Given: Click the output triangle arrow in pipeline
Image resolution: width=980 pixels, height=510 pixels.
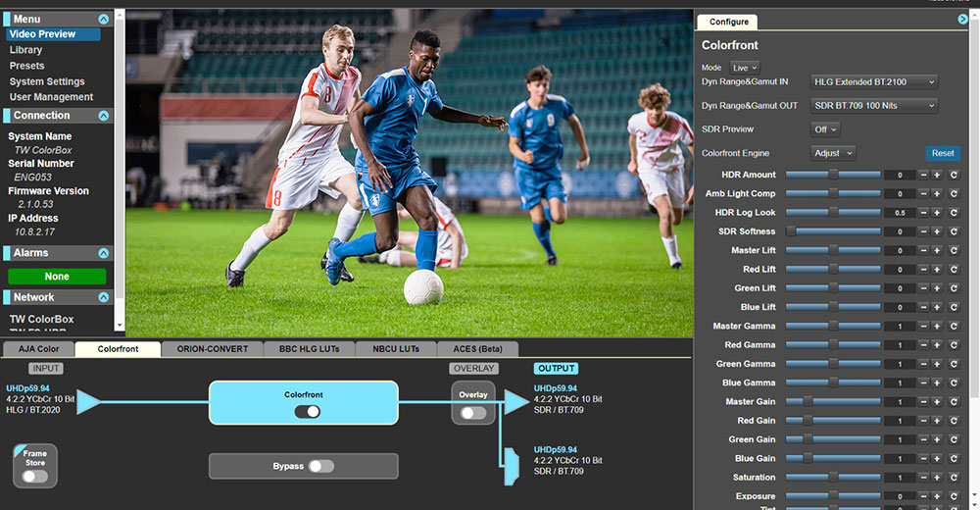Looking at the screenshot, I should 516,402.
